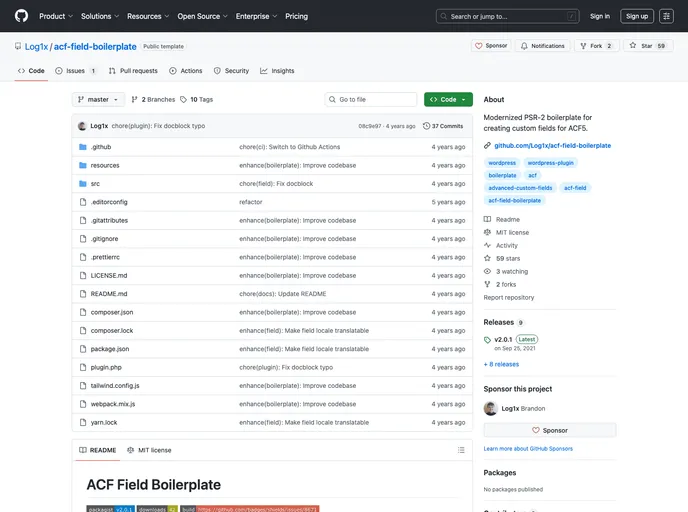Screen dimensions: 688x512
Task: Open the GitHub home logo
Action: [21, 16]
